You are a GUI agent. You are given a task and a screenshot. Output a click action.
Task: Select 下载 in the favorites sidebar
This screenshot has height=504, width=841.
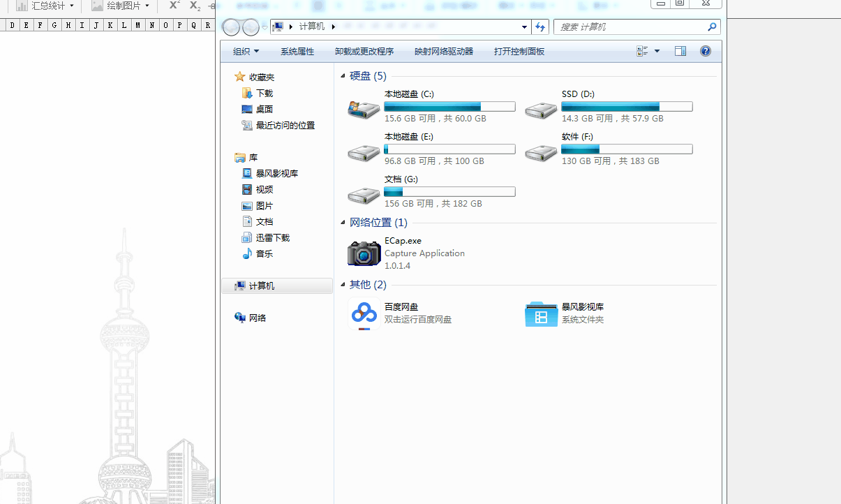(264, 93)
